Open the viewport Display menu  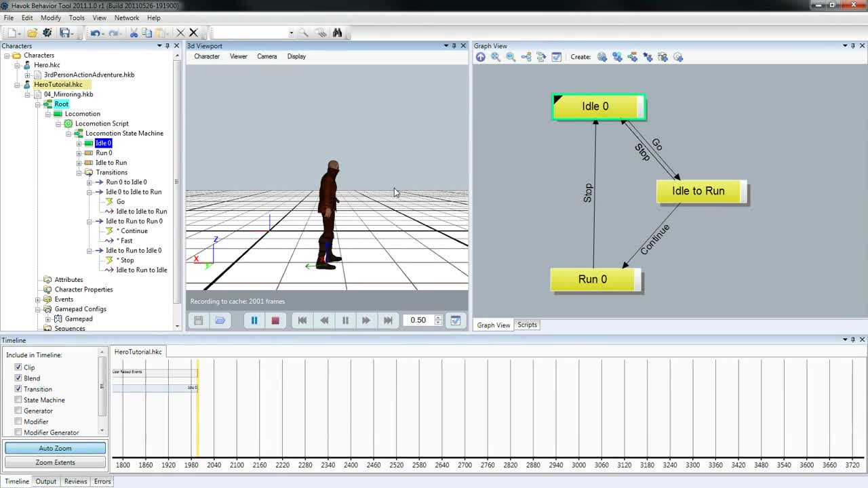pyautogui.click(x=296, y=56)
